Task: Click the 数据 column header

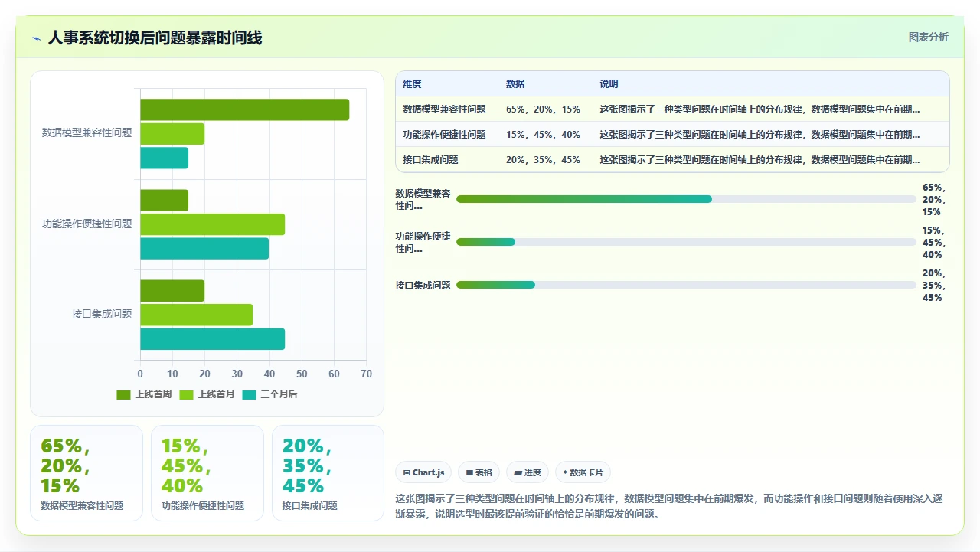Action: coord(515,84)
